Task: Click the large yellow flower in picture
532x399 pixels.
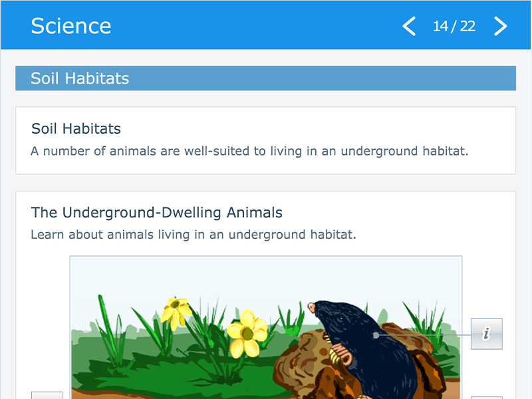Action: (247, 334)
